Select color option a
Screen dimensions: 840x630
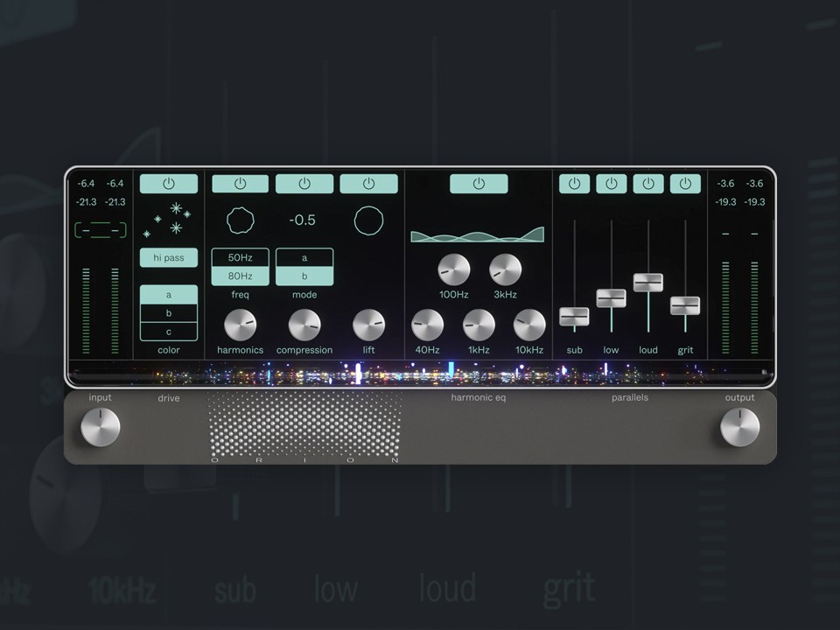tap(169, 295)
